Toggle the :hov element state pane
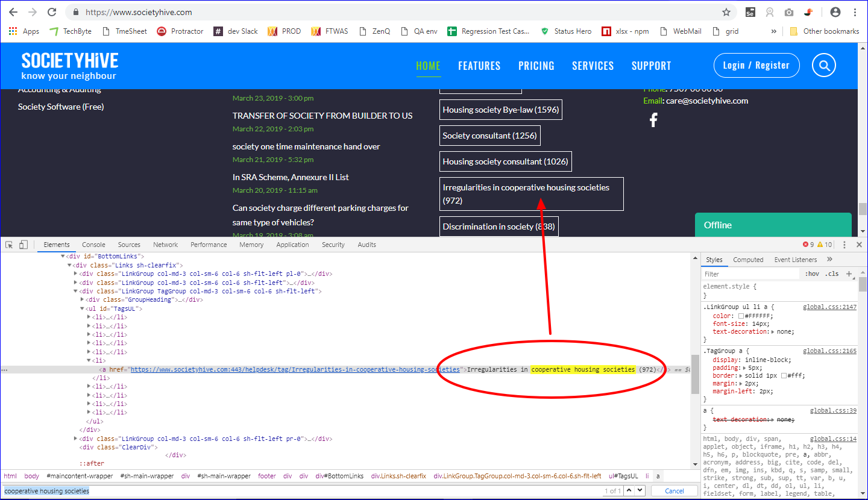Viewport: 868px width, 500px height. click(x=813, y=273)
